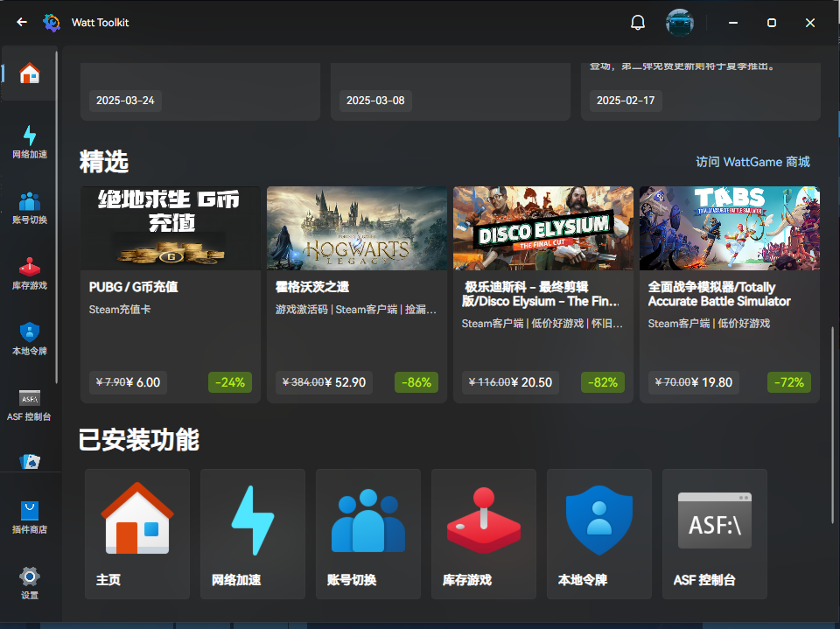This screenshot has width=840, height=629.
Task: Open the TABS game banner image
Action: [x=730, y=228]
